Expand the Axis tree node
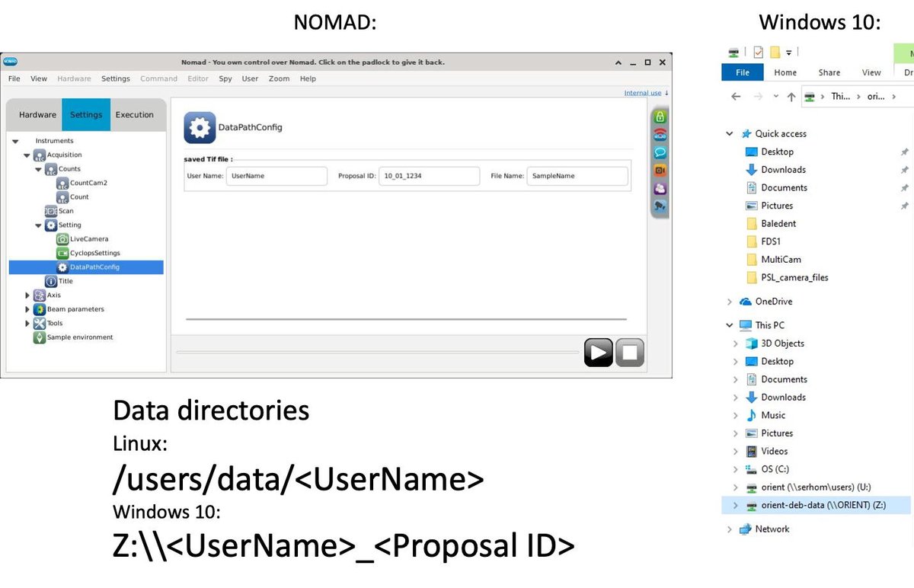914x588 pixels. click(x=28, y=296)
